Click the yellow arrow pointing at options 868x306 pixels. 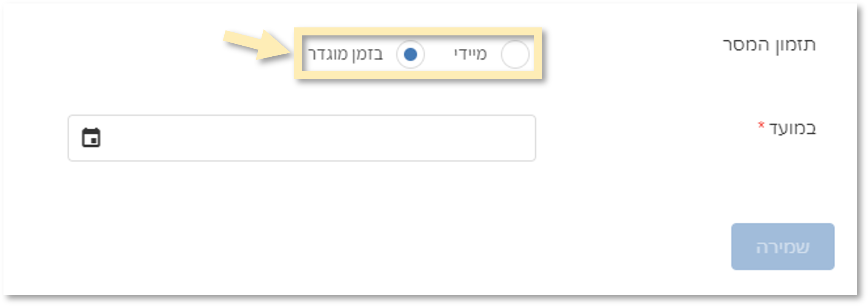pyautogui.click(x=257, y=45)
